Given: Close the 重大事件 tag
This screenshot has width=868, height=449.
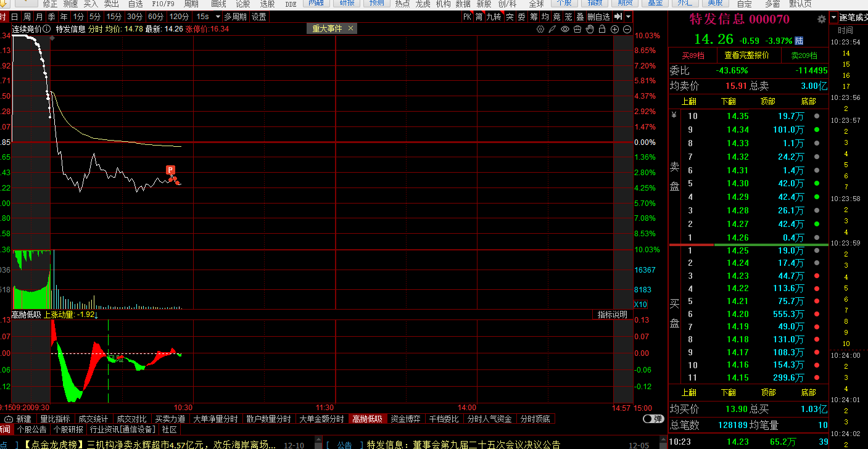Looking at the screenshot, I should (x=351, y=28).
